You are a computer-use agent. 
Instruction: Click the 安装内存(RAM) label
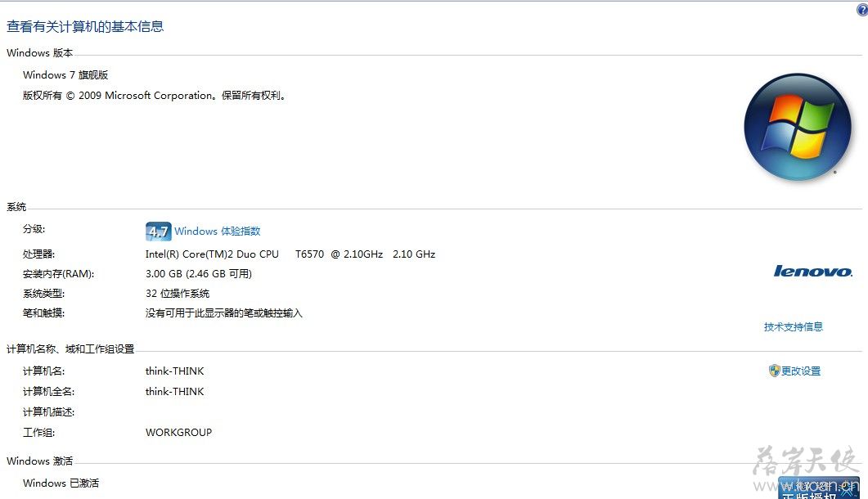click(x=58, y=274)
